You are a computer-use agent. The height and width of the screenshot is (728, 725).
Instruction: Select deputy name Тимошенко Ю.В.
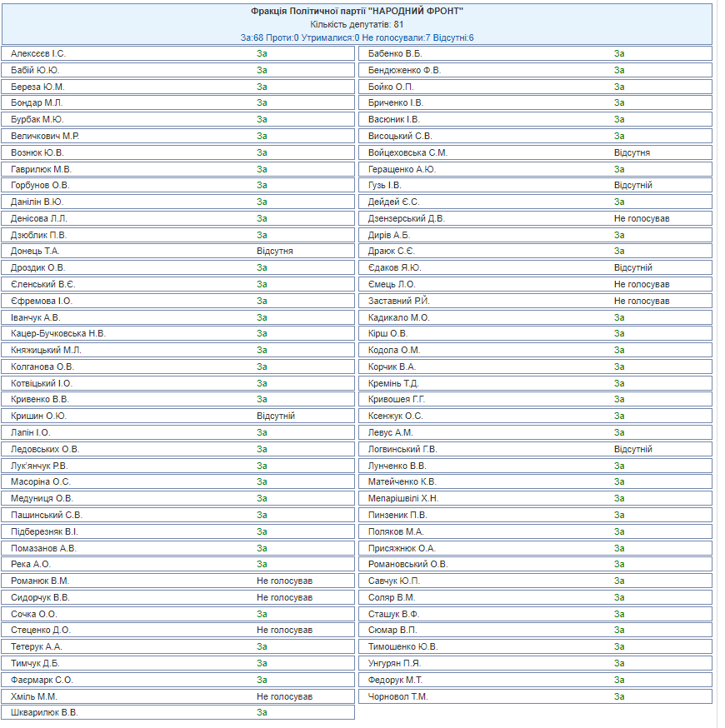tap(402, 646)
